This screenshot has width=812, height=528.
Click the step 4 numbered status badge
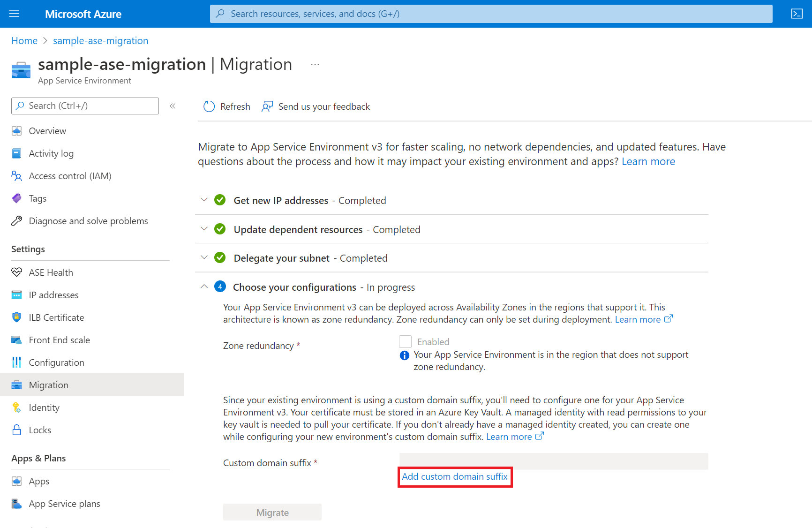[220, 287]
